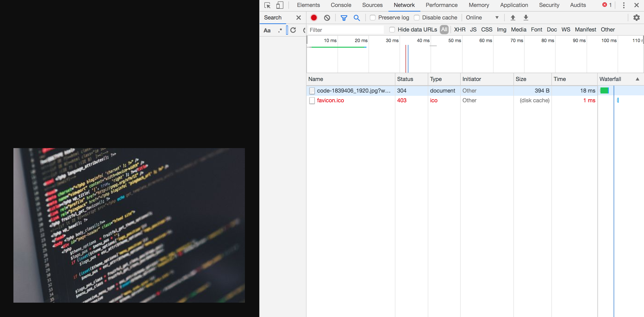
Task: Click the inspect element picker icon
Action: pos(267,5)
